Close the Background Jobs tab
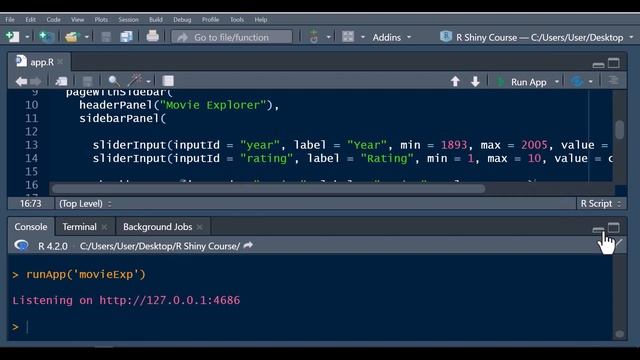640x360 pixels. coord(200,227)
